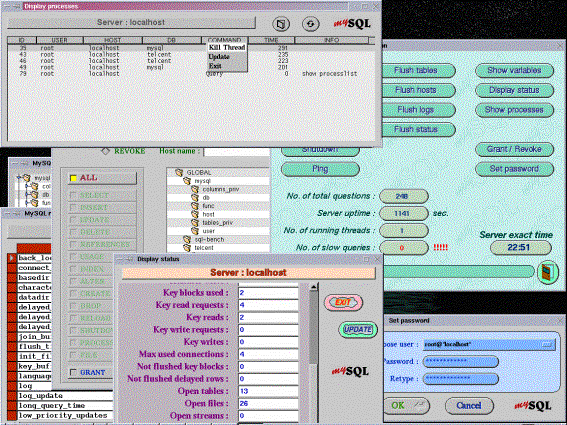Screen dimensions: 567x425
Task: Enable the GRANT option checkbox
Action: tap(73, 372)
